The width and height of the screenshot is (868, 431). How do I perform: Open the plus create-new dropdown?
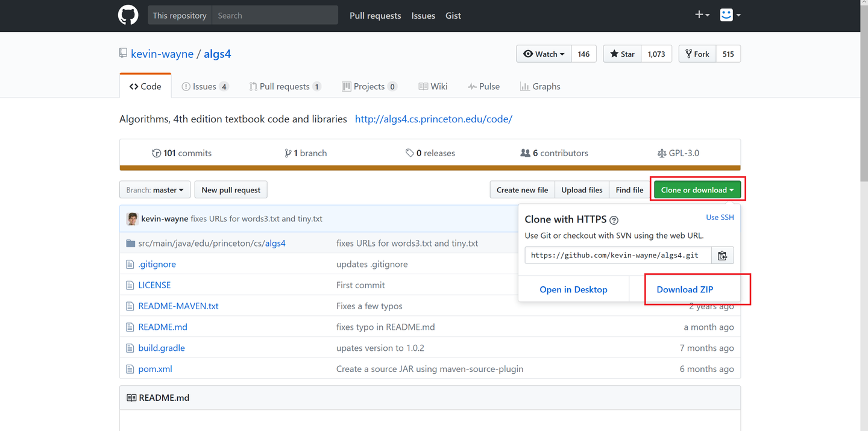702,15
